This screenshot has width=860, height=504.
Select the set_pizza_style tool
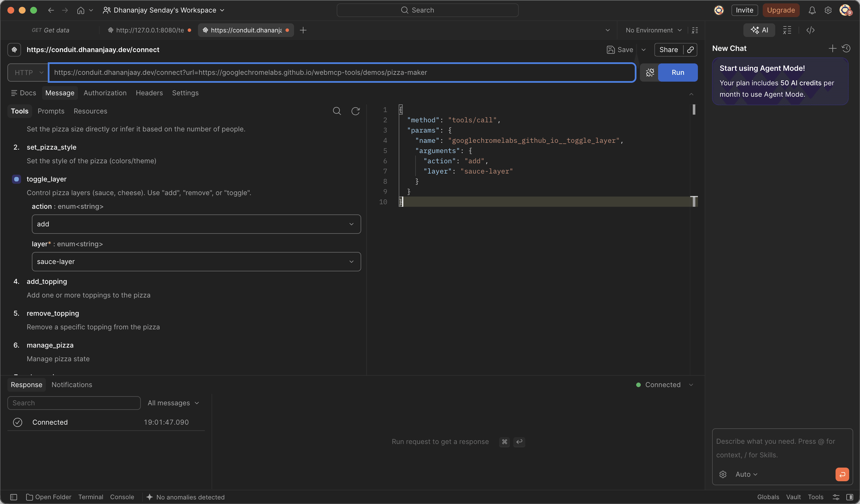click(51, 147)
